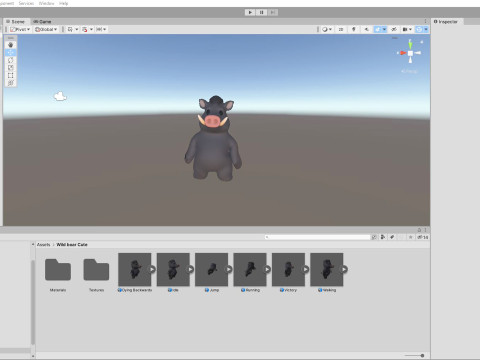Viewport: 480px width, 360px height.
Task: Open the Global handle rotation dropdown
Action: click(x=46, y=29)
